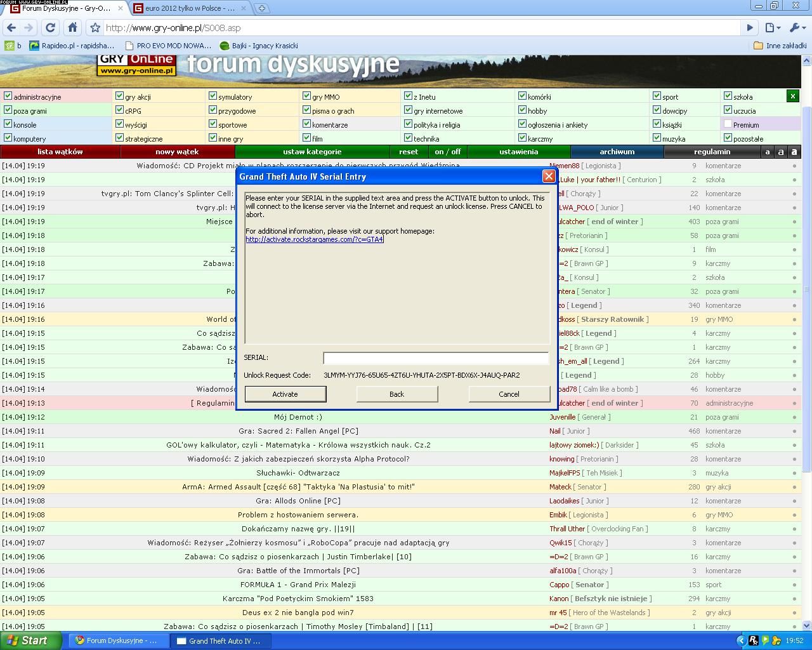
Task: Click the on / off forum toggle
Action: pyautogui.click(x=448, y=152)
